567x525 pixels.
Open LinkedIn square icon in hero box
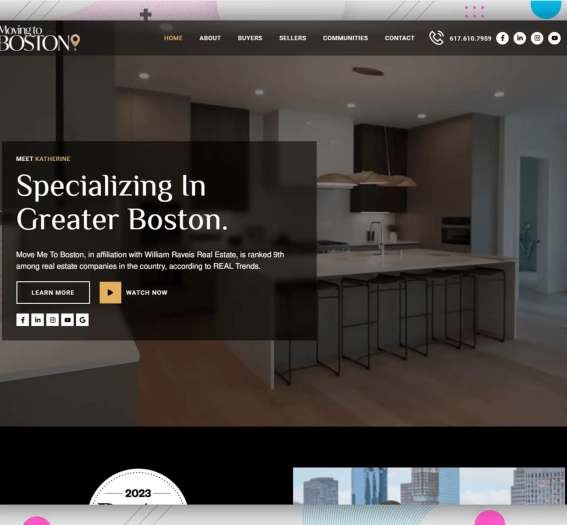point(38,320)
